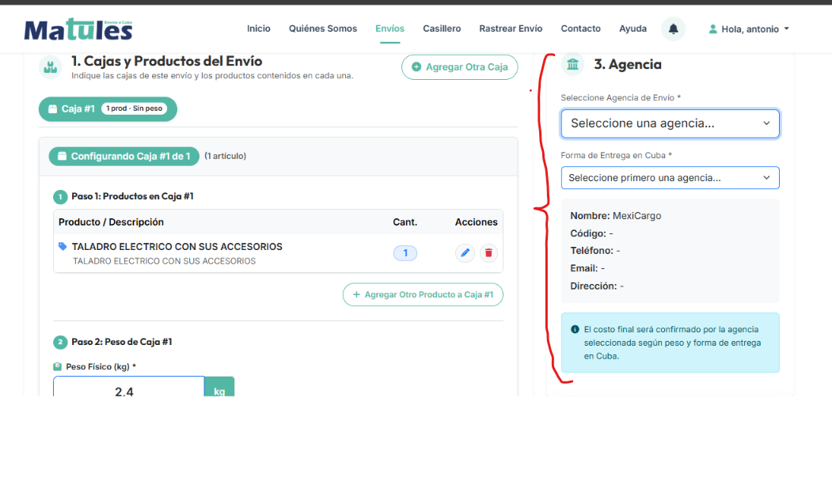Click the 1 prod · Sin peso badge
832x504 pixels.
[135, 108]
